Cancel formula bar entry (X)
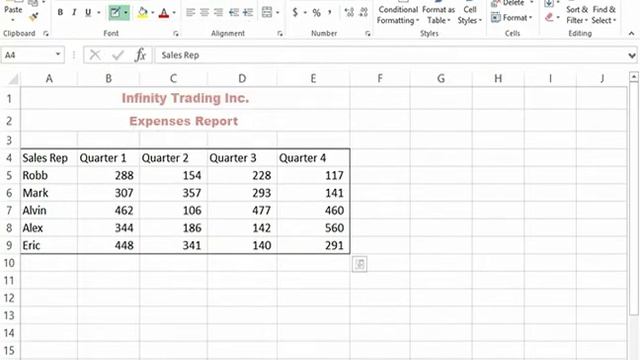The height and width of the screenshot is (360, 640). 95,55
